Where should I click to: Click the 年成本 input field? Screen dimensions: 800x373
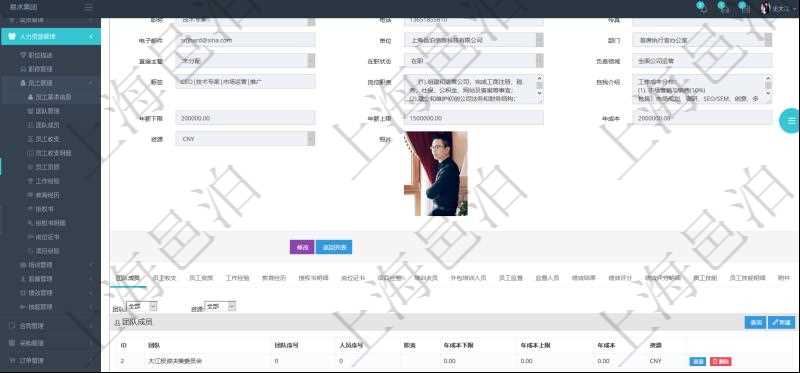[702, 118]
